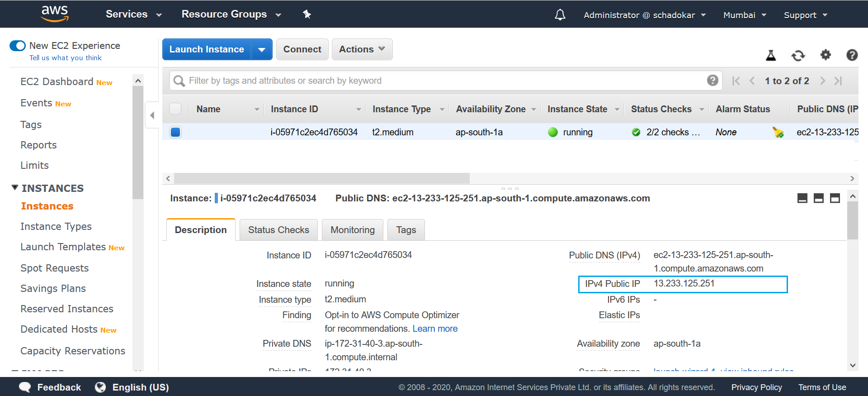The image size is (868, 396).
Task: Click Connect button
Action: click(x=302, y=49)
